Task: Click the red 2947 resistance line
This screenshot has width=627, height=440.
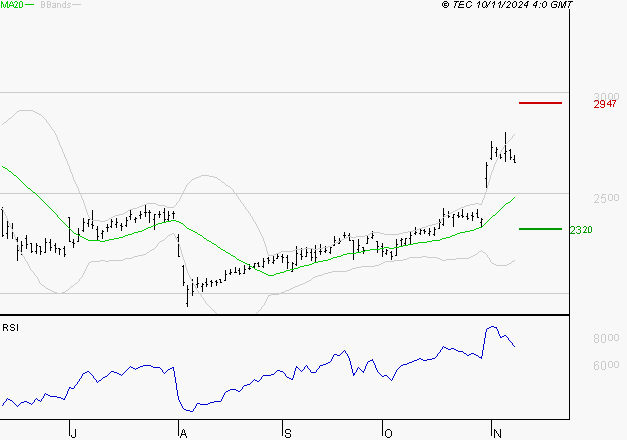Action: click(541, 103)
